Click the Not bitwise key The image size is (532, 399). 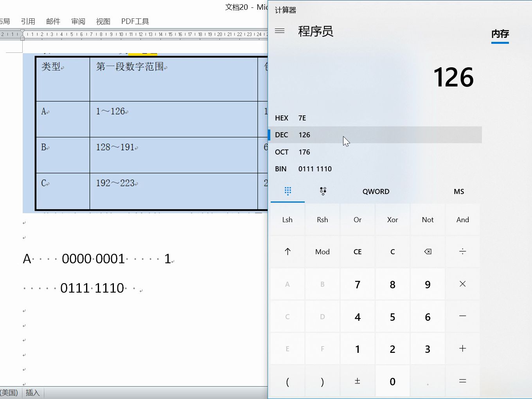tap(428, 219)
